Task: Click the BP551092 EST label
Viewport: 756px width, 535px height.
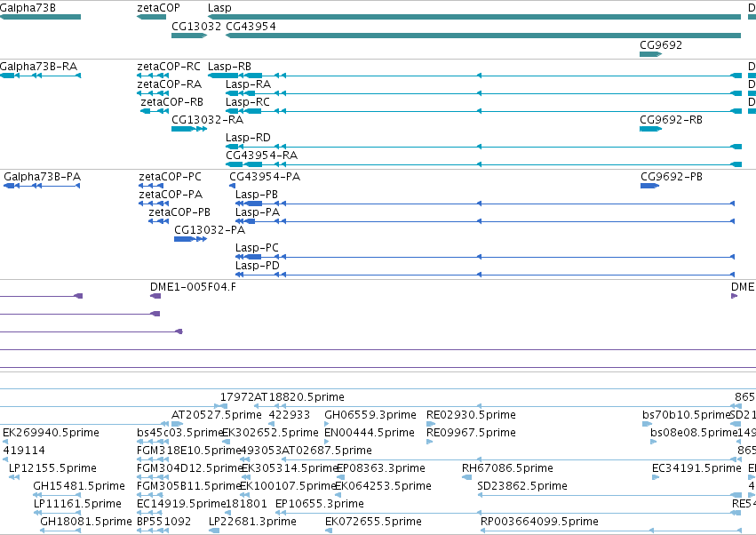Action: click(x=164, y=522)
